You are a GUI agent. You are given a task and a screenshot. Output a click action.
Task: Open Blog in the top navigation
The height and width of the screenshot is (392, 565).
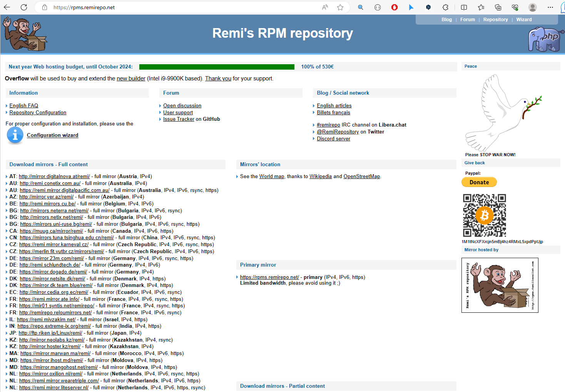tap(446, 20)
